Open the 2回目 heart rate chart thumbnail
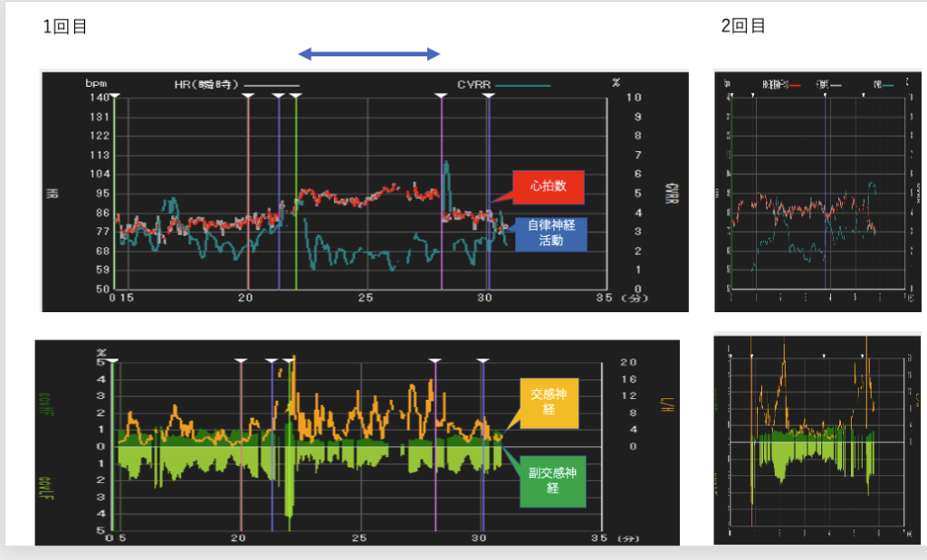This screenshot has height=560, width=927. [818, 191]
